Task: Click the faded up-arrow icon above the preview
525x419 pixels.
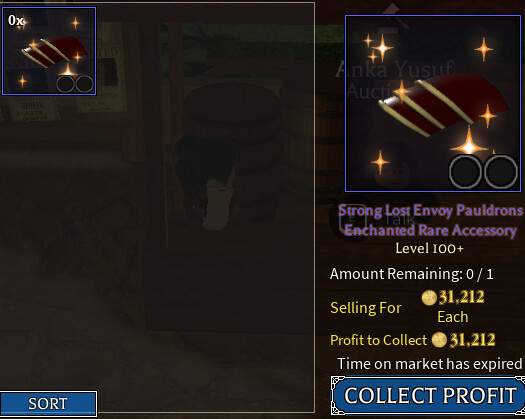Action: (x=395, y=17)
